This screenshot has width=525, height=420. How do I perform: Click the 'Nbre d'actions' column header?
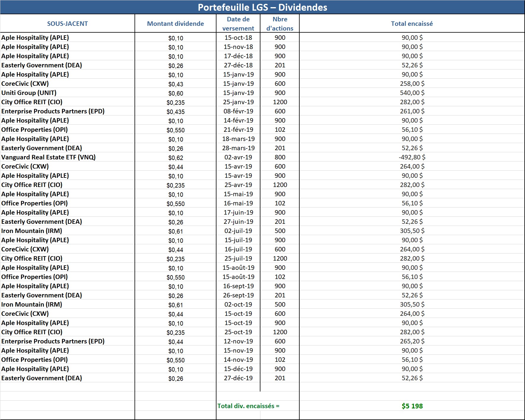click(280, 24)
